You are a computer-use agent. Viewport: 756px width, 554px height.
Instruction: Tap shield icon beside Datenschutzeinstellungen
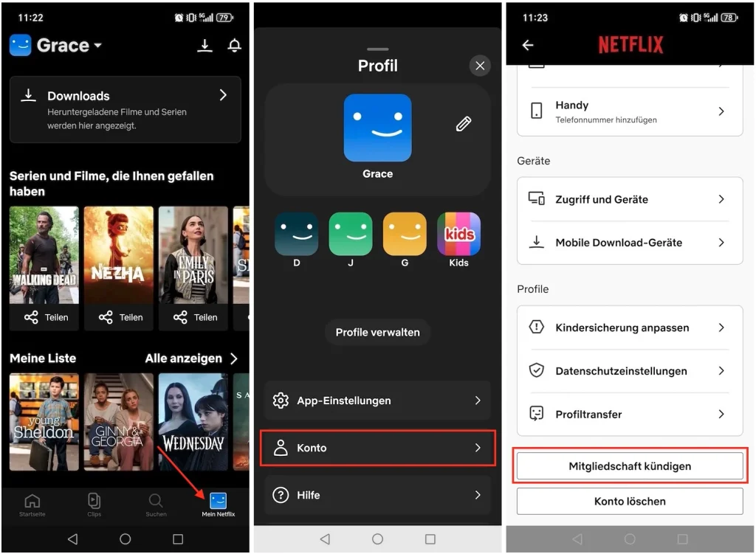537,370
